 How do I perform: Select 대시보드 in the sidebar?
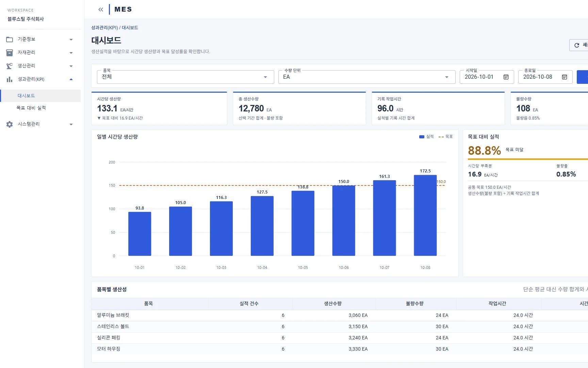point(40,96)
